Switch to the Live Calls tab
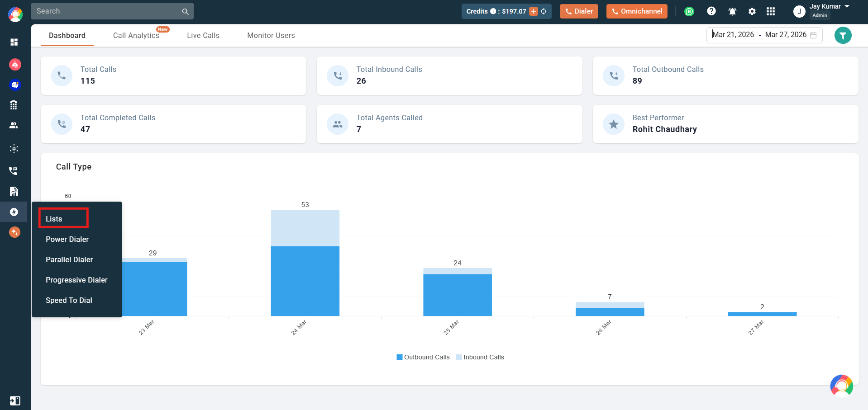The width and height of the screenshot is (868, 410). click(x=203, y=35)
